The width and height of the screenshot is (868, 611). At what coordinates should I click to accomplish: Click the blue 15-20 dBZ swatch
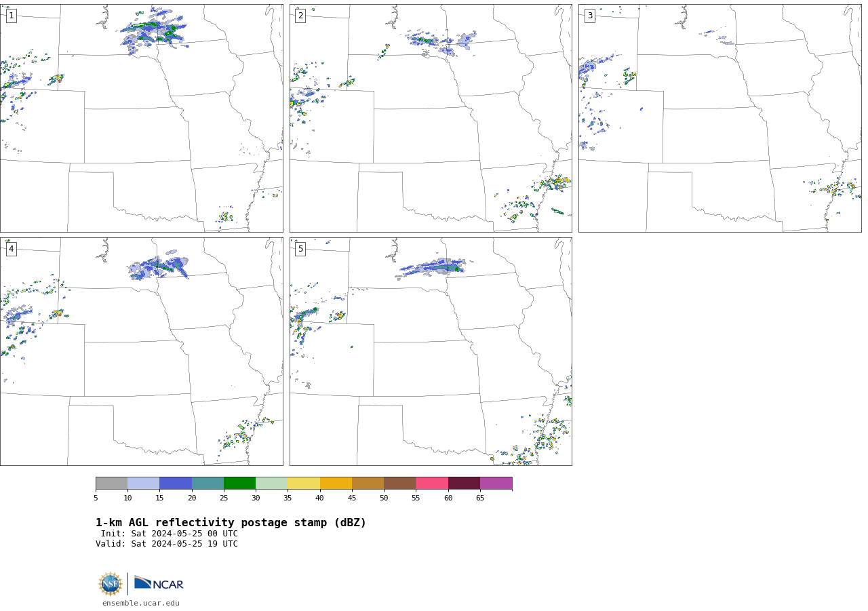click(176, 483)
